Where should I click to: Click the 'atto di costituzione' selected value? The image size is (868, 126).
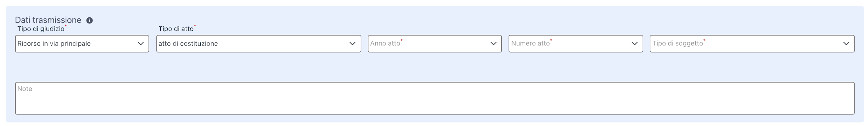188,44
